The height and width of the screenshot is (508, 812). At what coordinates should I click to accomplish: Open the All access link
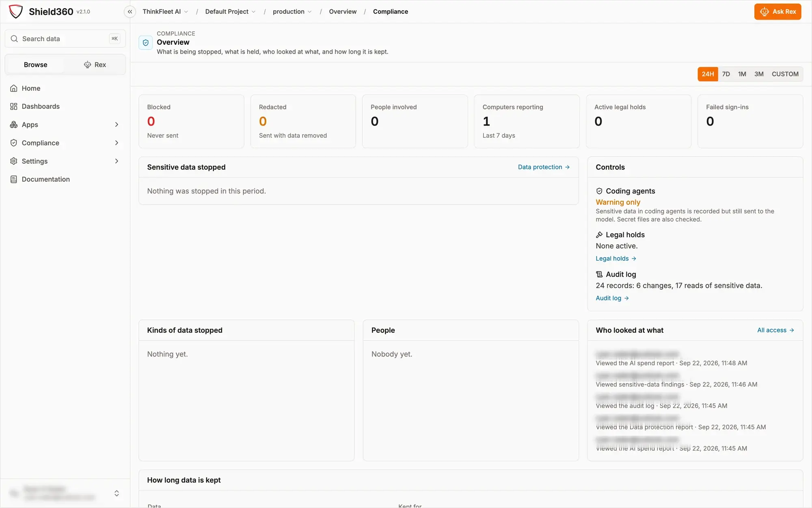[775, 330]
